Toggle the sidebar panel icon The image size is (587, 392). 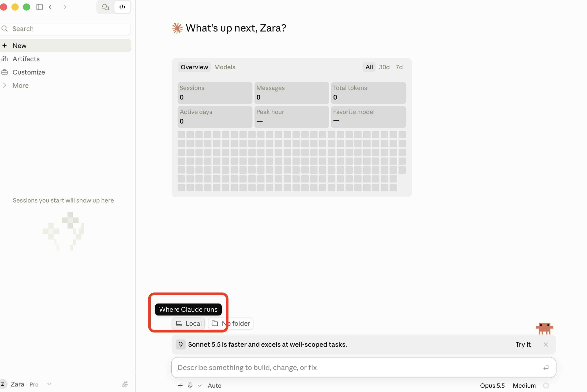click(40, 7)
